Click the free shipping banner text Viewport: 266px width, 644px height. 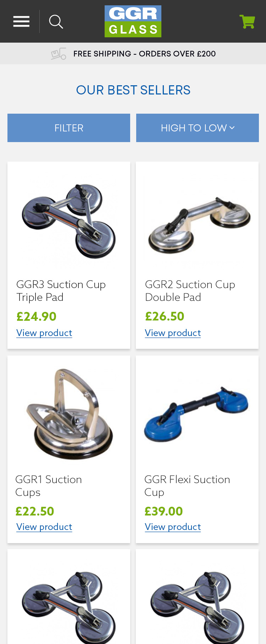144,54
